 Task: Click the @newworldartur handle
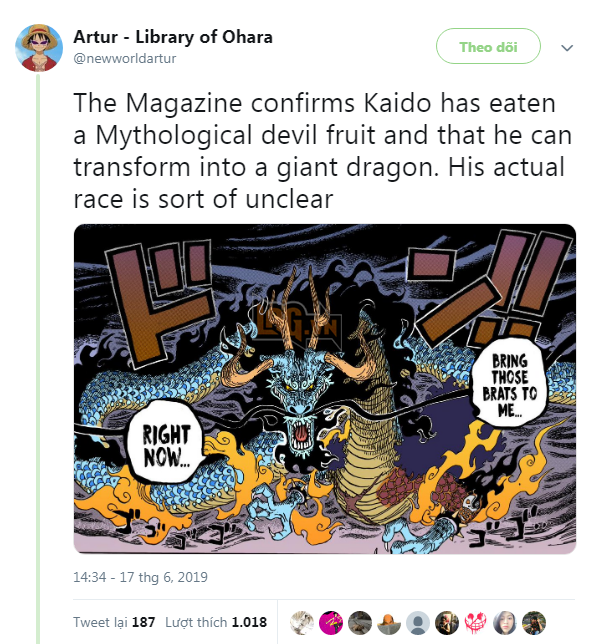point(125,58)
